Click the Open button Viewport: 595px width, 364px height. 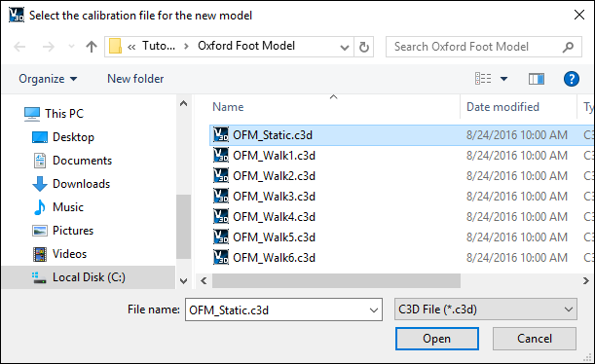tap(437, 339)
